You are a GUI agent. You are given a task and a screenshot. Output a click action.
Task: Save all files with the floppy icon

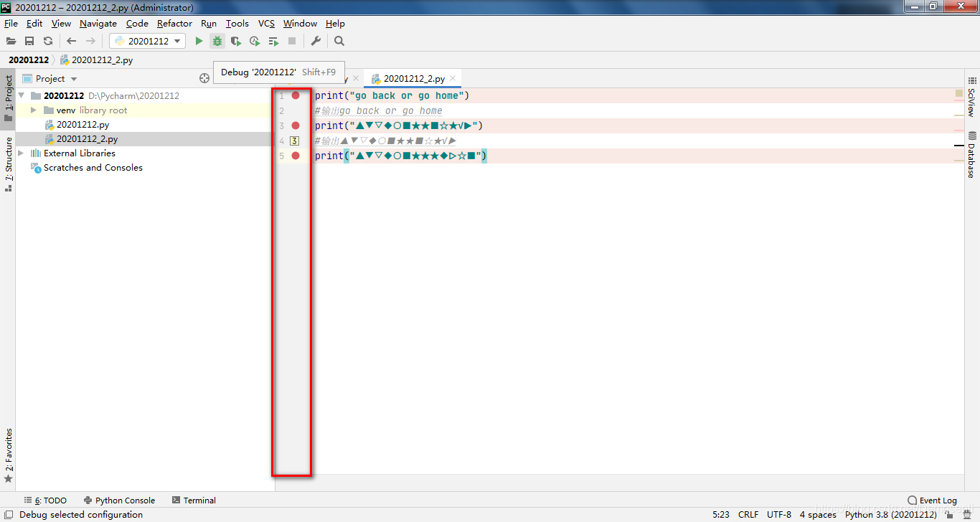[29, 41]
